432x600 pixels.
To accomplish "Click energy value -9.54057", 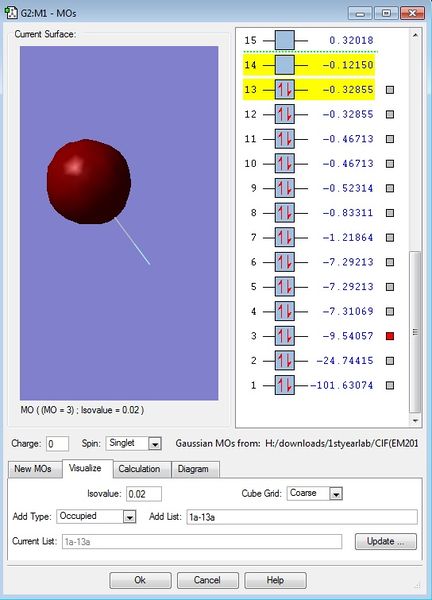I will coord(348,336).
